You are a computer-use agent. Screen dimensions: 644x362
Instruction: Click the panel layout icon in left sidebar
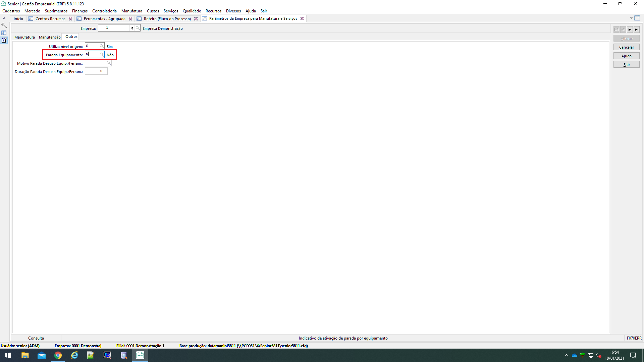pos(4,33)
